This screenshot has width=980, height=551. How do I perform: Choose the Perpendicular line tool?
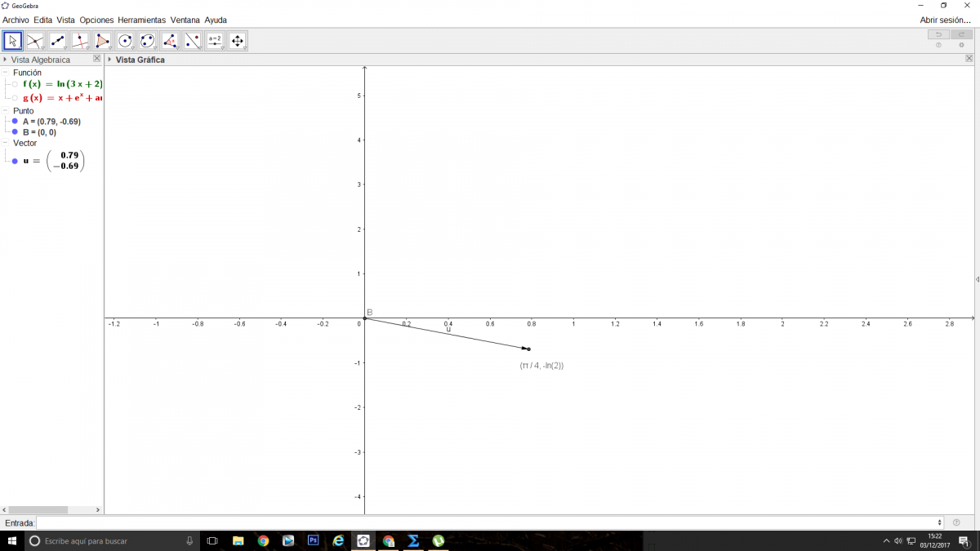click(80, 41)
